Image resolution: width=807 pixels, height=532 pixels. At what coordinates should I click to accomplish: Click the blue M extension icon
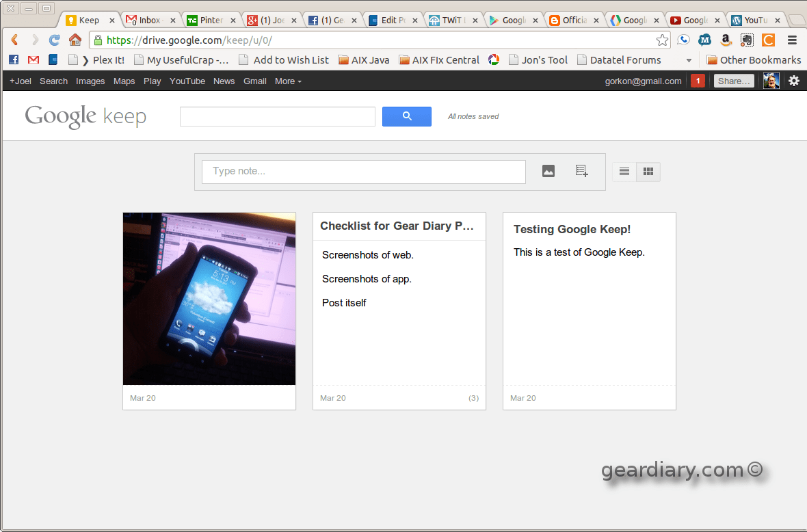pyautogui.click(x=704, y=40)
